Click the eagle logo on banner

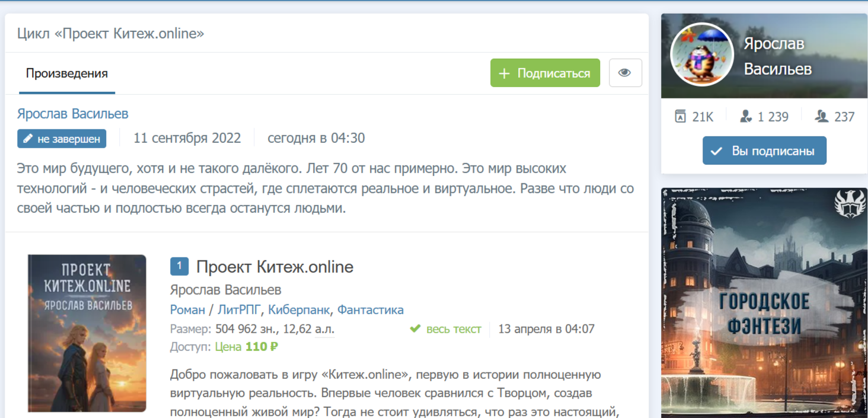pyautogui.click(x=850, y=204)
